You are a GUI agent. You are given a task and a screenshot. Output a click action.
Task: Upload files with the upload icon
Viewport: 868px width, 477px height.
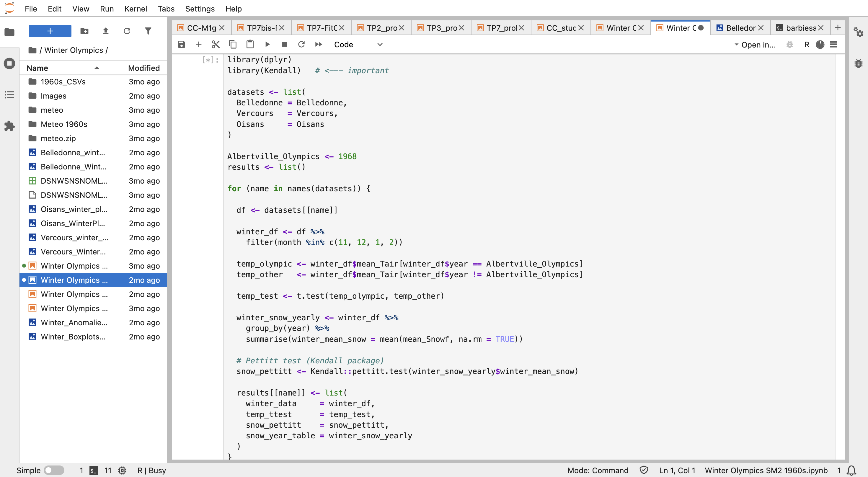[105, 31]
